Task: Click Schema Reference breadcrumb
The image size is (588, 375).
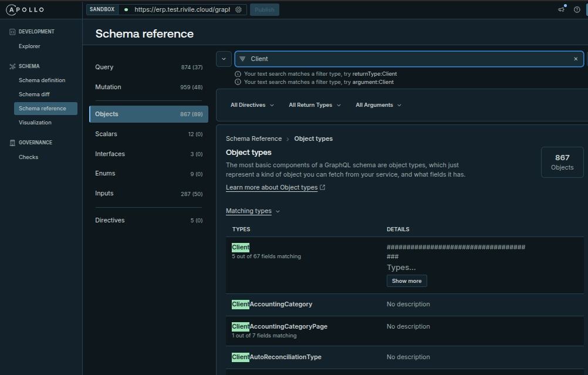Action: [254, 138]
